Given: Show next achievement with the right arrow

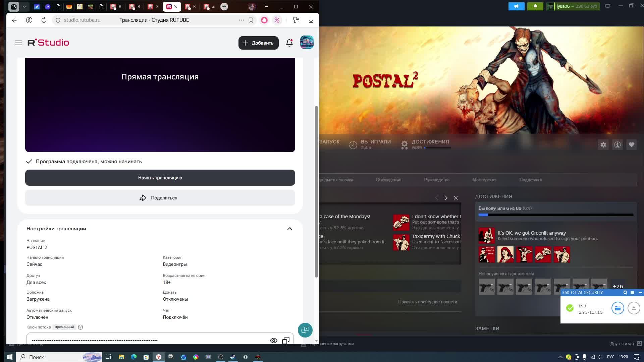Looking at the screenshot, I should [446, 198].
